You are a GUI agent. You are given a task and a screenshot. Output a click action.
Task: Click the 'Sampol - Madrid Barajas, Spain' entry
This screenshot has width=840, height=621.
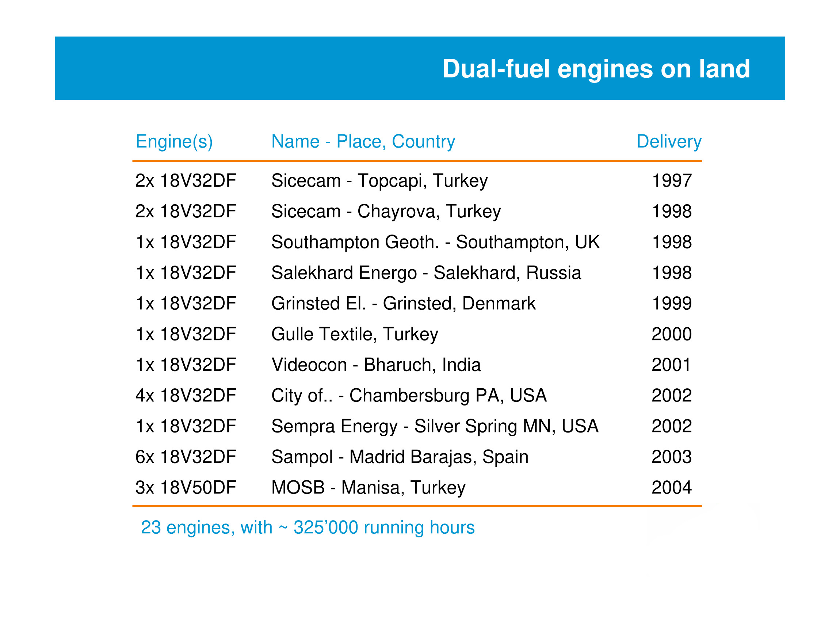(400, 457)
